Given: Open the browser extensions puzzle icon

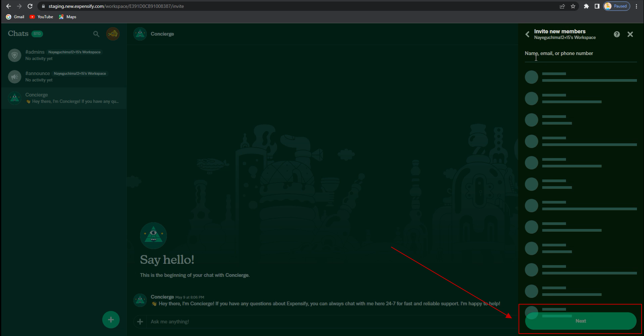Looking at the screenshot, I should point(586,6).
